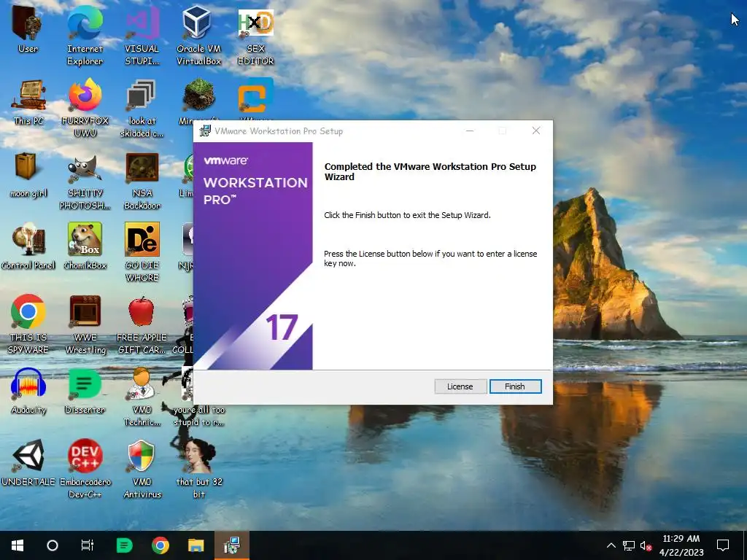Screen dimensions: 747x560
Task: Select the SEX EDITOR HxD desktop icon
Action: pos(256,36)
